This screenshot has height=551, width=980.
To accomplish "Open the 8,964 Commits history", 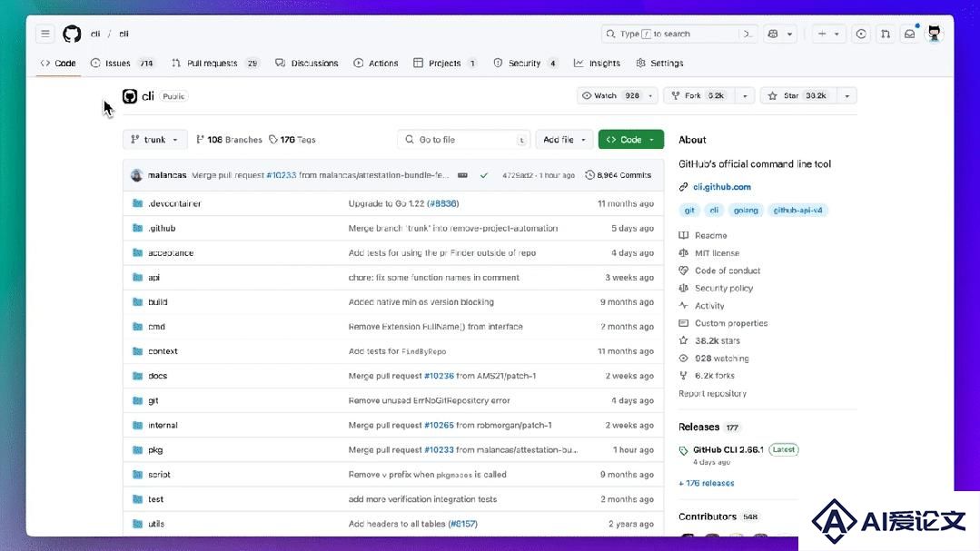I will pyautogui.click(x=619, y=175).
